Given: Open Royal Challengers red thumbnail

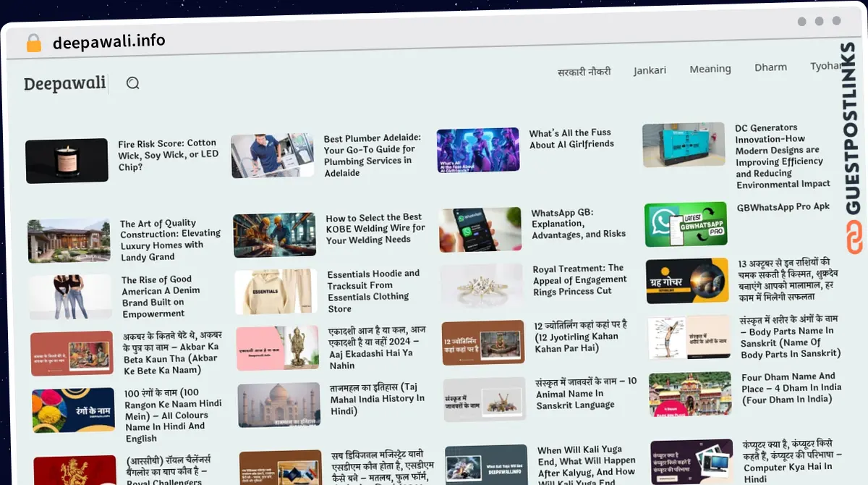Looking at the screenshot, I should coord(75,471).
